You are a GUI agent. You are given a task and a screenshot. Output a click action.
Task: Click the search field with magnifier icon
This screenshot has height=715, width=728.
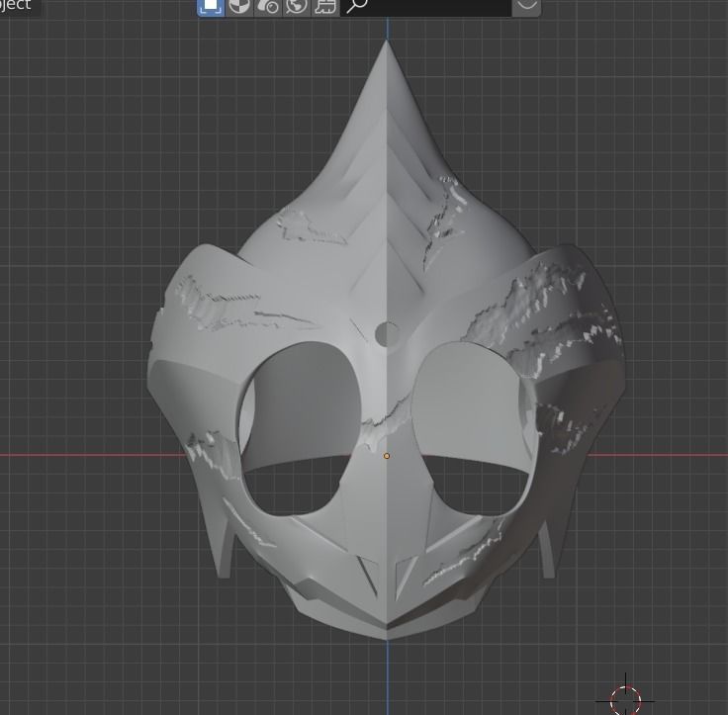point(425,7)
